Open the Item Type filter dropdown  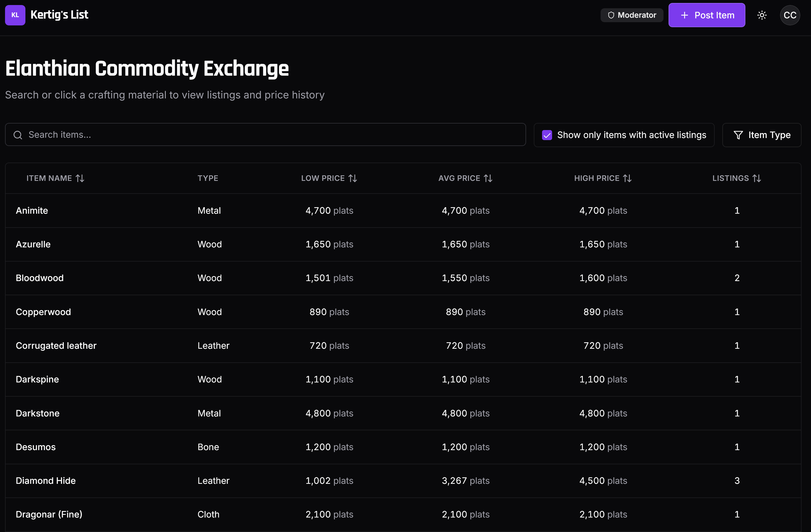pos(761,135)
